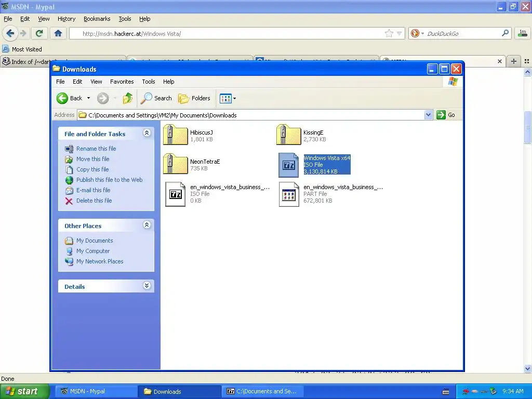Toggle the Folders pane button
Image resolution: width=532 pixels, height=399 pixels.
pyautogui.click(x=194, y=98)
